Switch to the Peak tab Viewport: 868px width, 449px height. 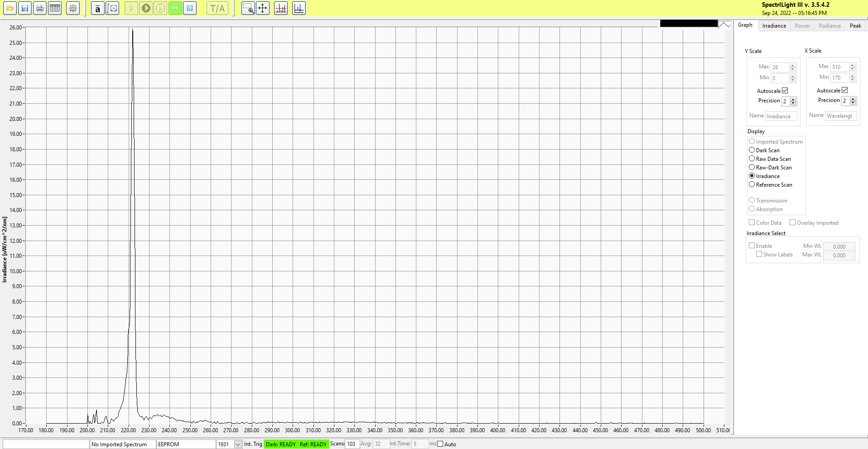pyautogui.click(x=855, y=26)
